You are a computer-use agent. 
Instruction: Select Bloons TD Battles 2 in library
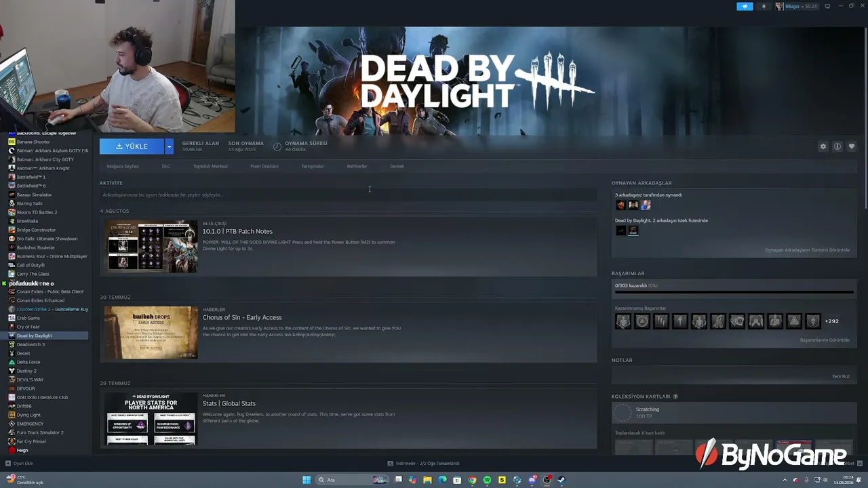click(37, 212)
